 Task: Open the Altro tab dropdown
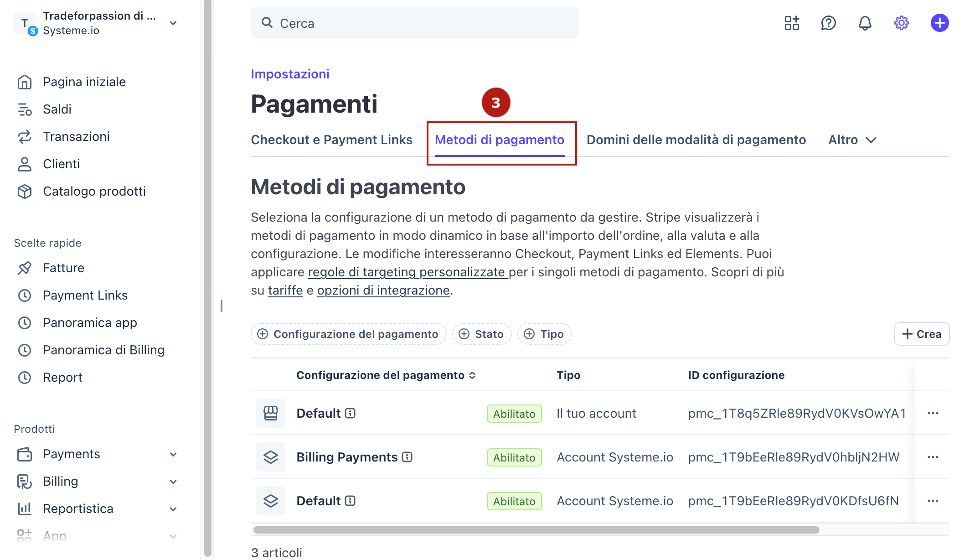[852, 140]
